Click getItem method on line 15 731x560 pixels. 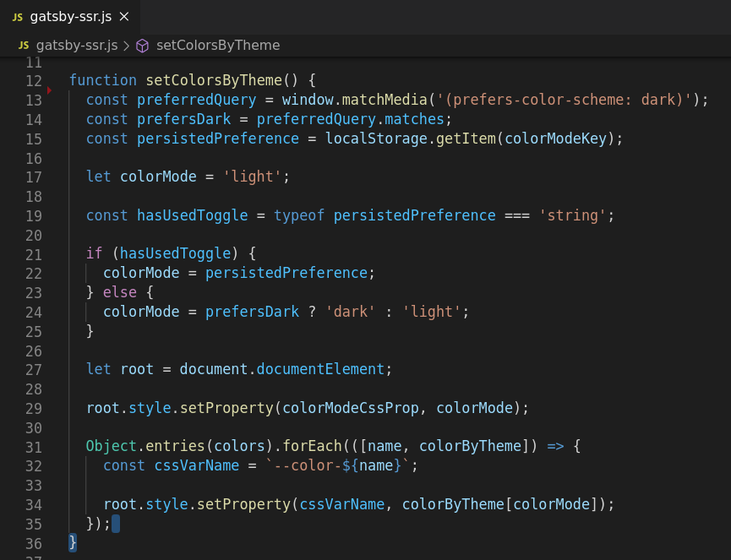[x=466, y=139]
